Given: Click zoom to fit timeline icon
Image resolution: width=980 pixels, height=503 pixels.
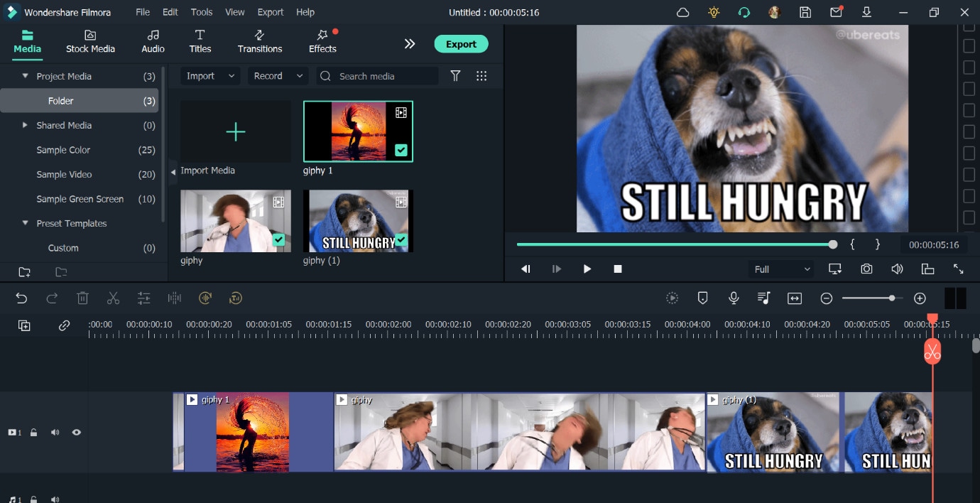Looking at the screenshot, I should [795, 298].
